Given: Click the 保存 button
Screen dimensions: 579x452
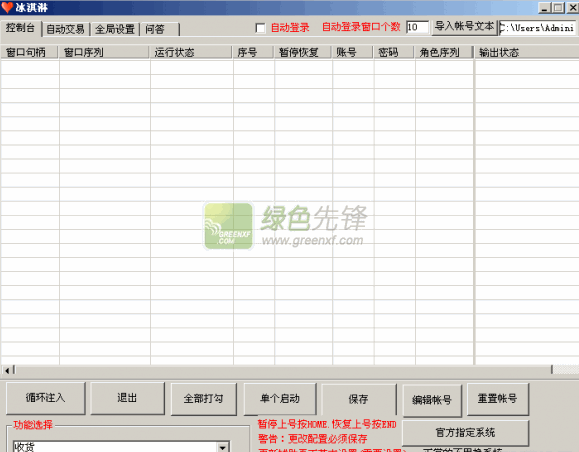Looking at the screenshot, I should (359, 399).
